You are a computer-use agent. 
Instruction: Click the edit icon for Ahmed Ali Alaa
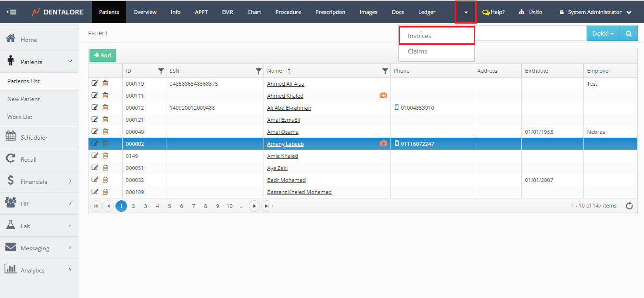click(x=95, y=83)
